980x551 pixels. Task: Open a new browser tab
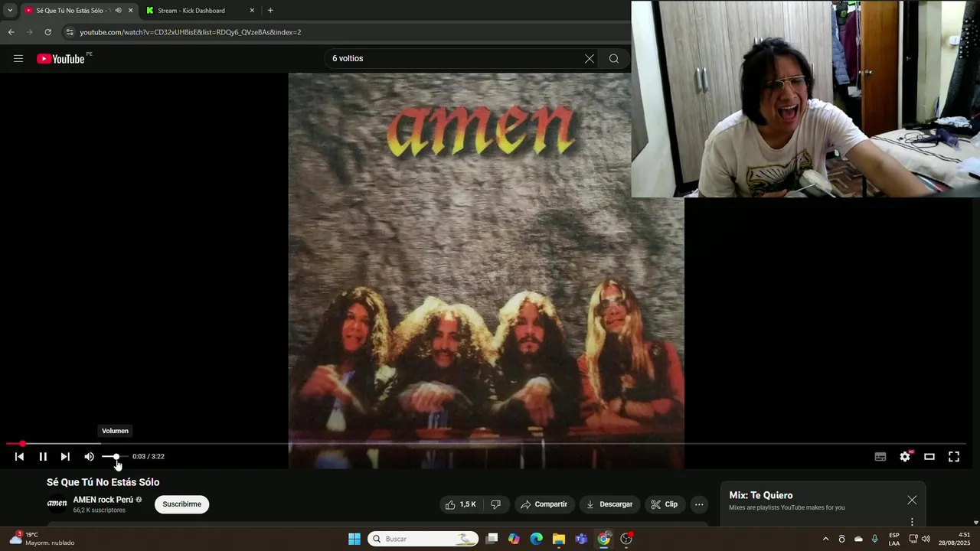pos(270,11)
